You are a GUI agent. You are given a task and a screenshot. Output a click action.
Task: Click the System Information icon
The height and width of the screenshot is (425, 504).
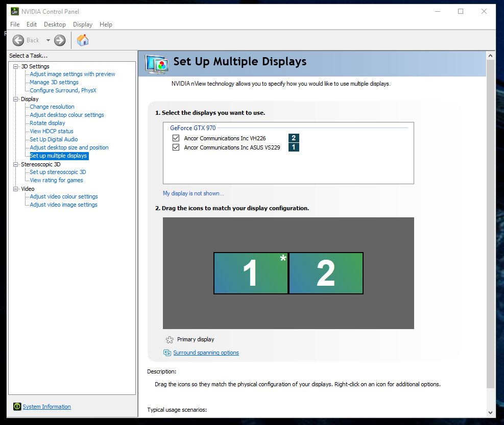[x=17, y=406]
